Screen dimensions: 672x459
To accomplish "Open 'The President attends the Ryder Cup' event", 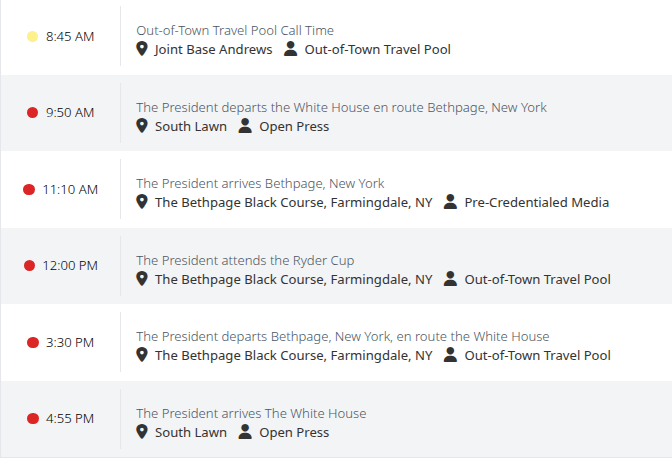I will (245, 260).
